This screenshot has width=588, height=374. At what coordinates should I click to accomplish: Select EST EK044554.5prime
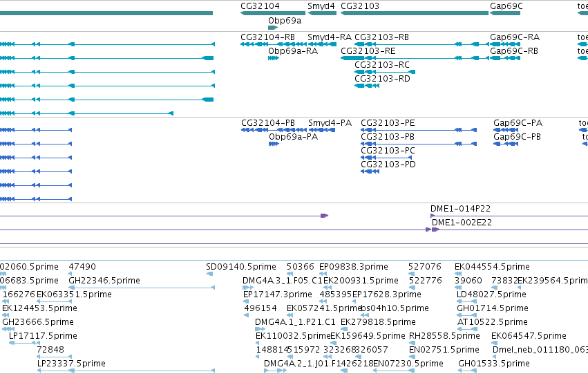click(492, 267)
